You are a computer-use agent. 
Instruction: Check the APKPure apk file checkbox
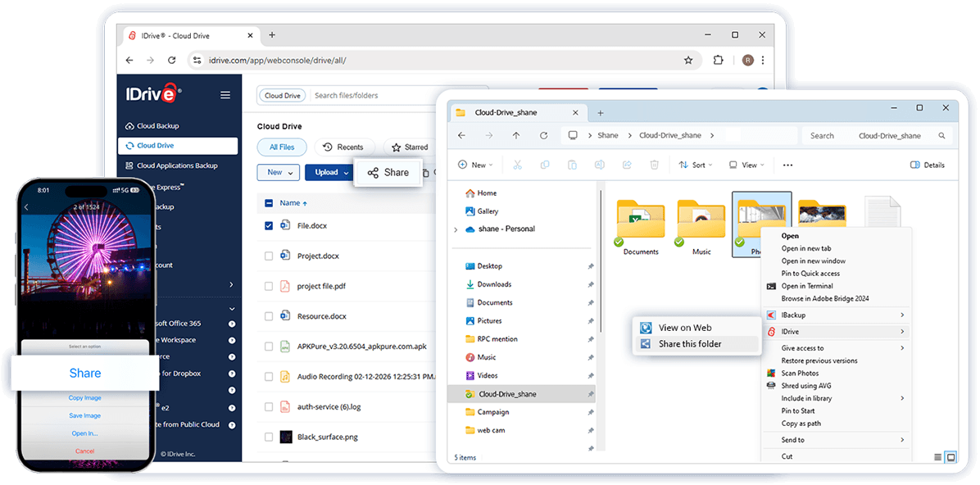(269, 347)
